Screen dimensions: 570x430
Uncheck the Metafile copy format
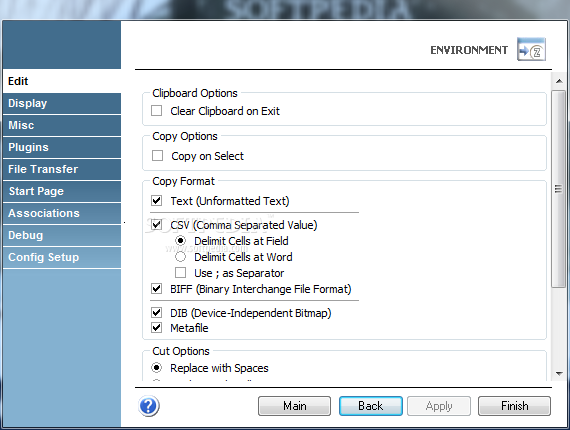pos(157,327)
